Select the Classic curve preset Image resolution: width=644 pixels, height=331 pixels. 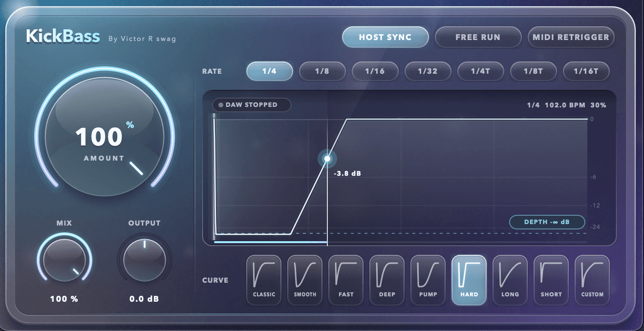pos(264,280)
